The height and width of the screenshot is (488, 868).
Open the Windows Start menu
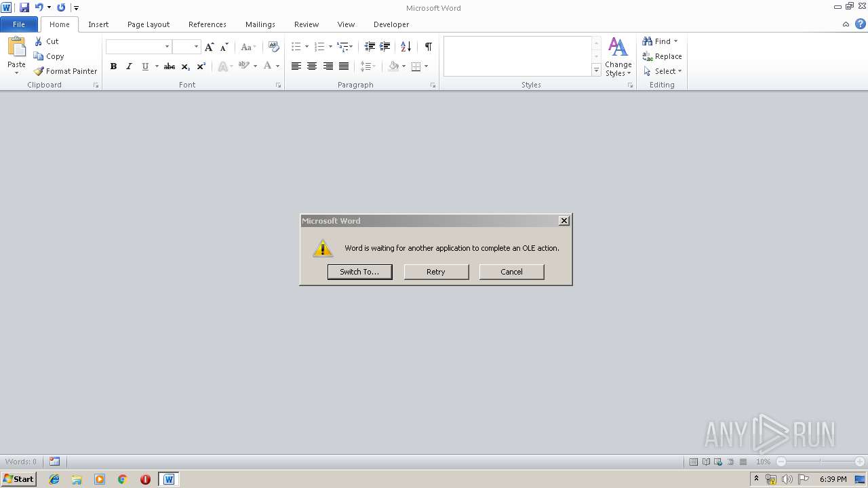point(18,479)
